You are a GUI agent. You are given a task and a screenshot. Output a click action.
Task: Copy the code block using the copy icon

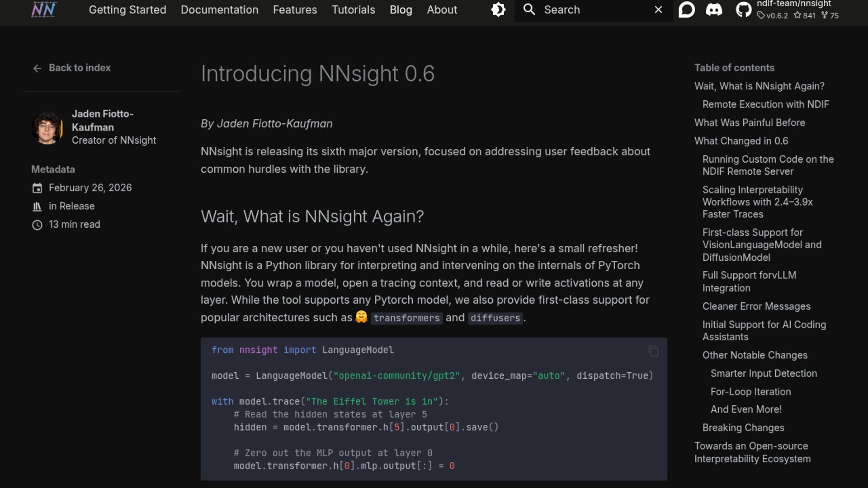coord(653,351)
